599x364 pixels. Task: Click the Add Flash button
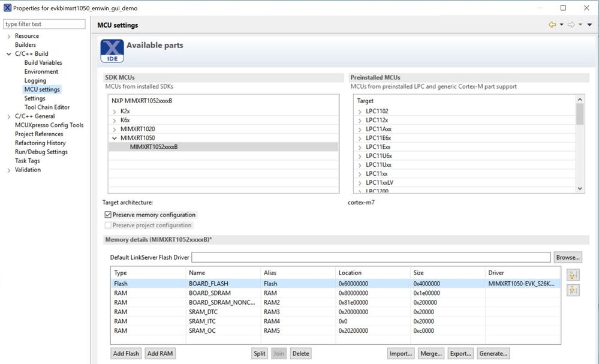click(x=127, y=353)
